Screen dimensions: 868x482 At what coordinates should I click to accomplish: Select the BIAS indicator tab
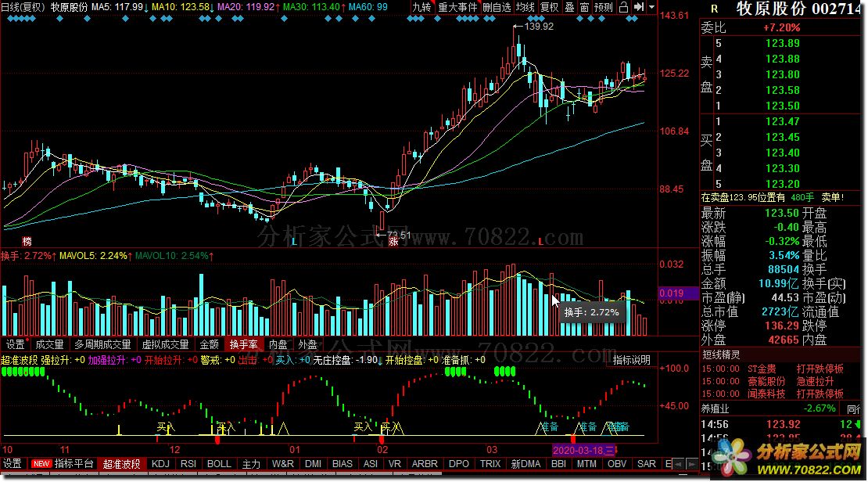click(342, 464)
